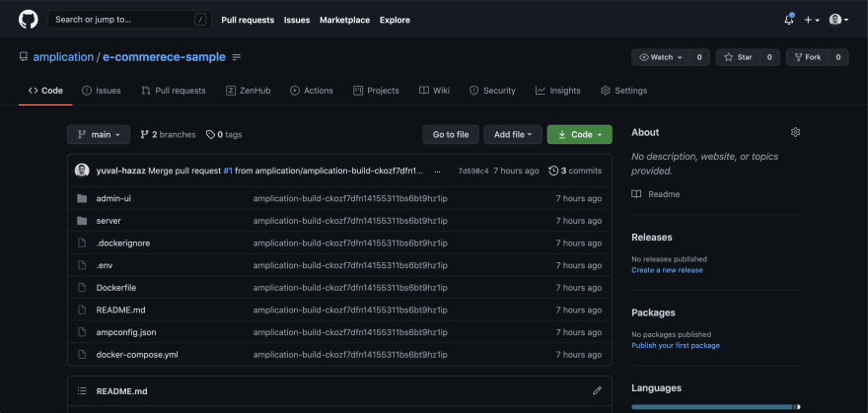
Task: Switch to the repository Pull requests tab
Action: [x=174, y=91]
